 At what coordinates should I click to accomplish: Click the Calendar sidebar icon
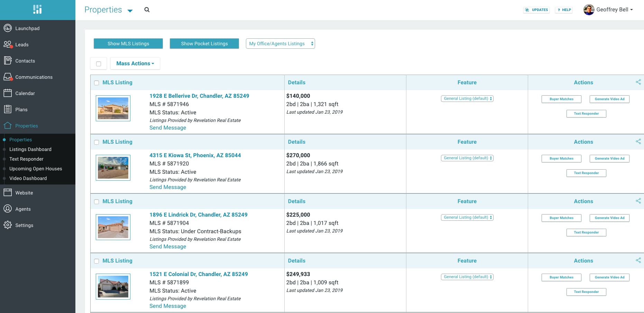click(x=8, y=93)
